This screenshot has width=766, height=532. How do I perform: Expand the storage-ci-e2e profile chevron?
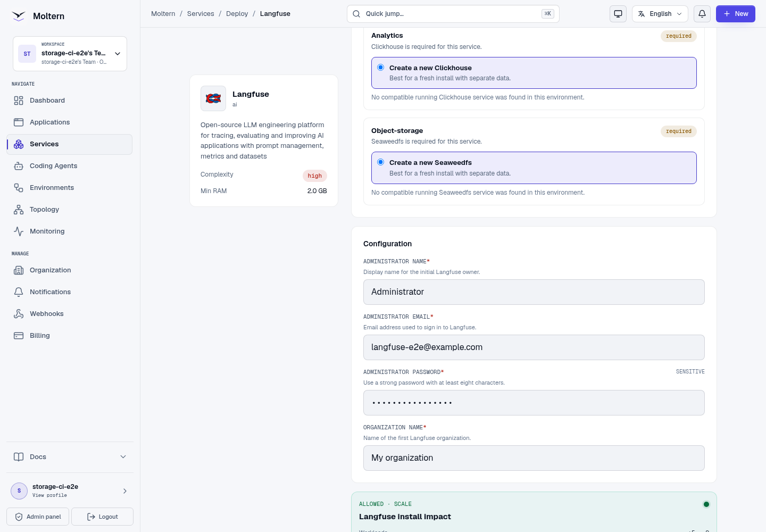(x=125, y=491)
